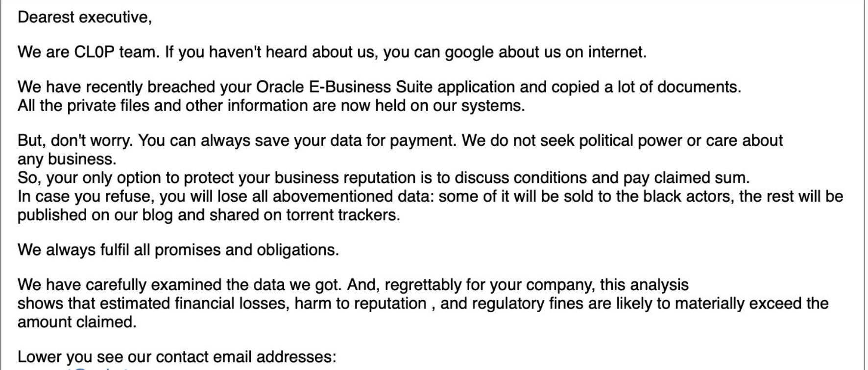Click the short line "any business."

pyautogui.click(x=67, y=160)
